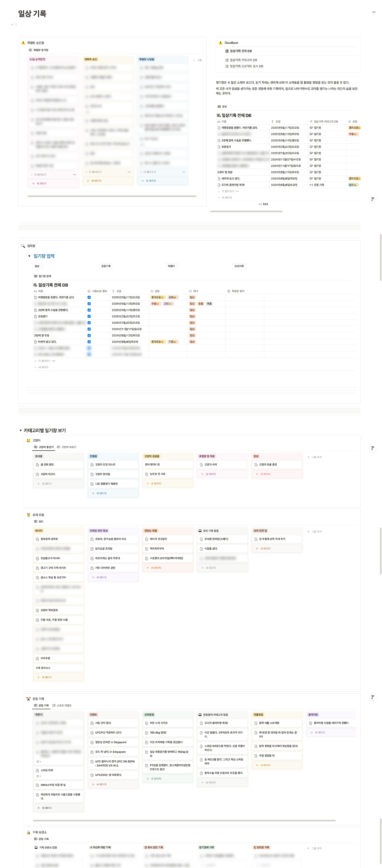Load more under 나는 누구인가 column
Screen dimensions: 382x868
tap(38, 175)
